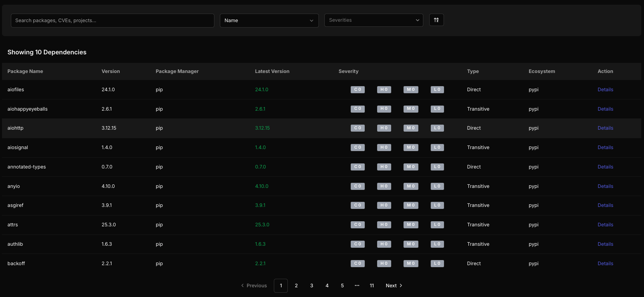The height and width of the screenshot is (297, 644).
Task: Open the Severities filter dropdown
Action: [x=374, y=20]
